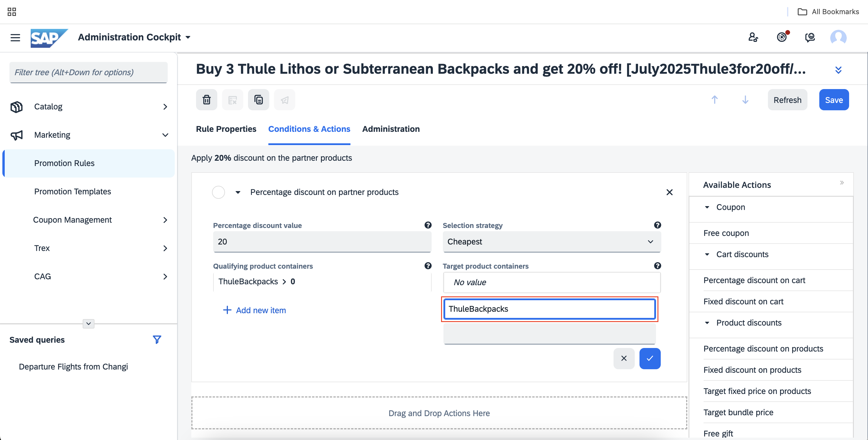Click the publish megaphone toolbar icon
868x440 pixels.
tap(284, 100)
